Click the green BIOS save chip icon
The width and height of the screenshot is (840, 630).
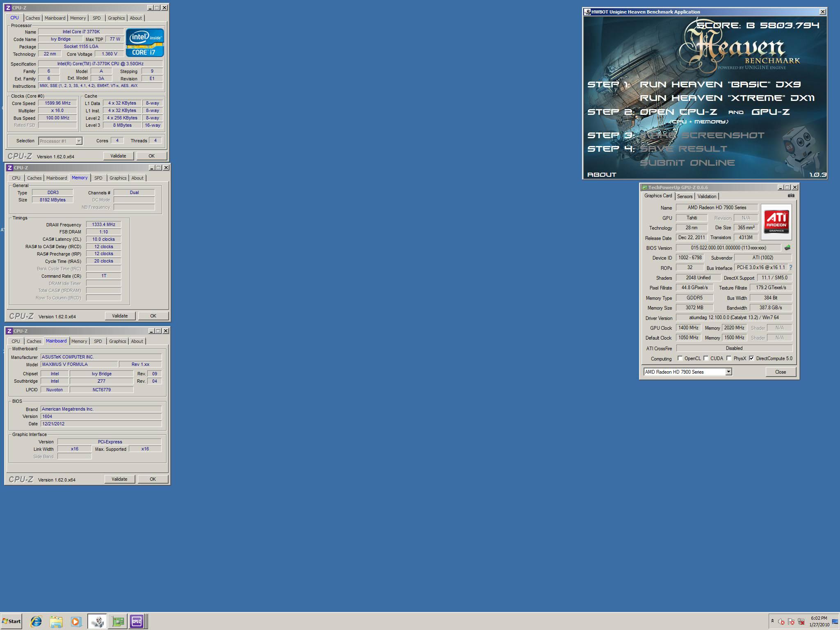point(787,248)
